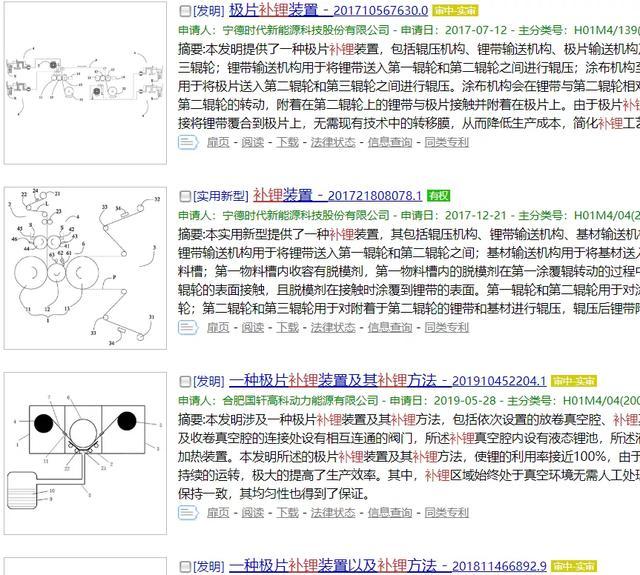640x575 pixels.
Task: Click applicant 宁德时代新能源科技股份有限公司 dated 2017-12-21
Action: (x=306, y=215)
